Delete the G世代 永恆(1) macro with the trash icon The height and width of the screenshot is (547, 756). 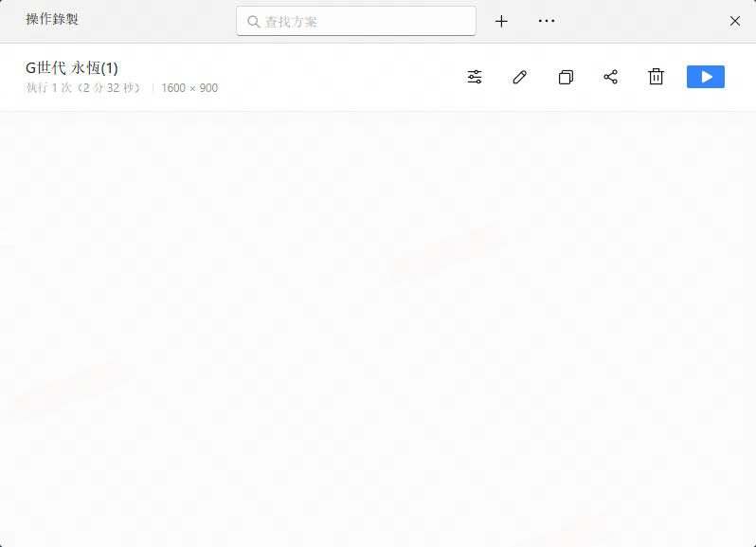click(x=656, y=77)
